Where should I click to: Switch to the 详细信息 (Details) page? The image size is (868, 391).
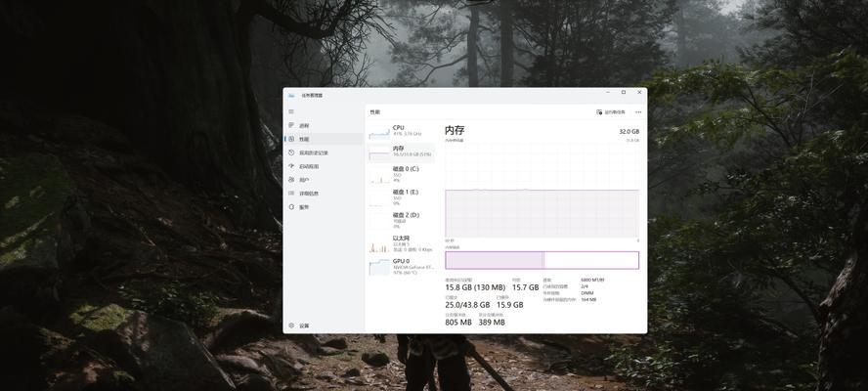324,194
